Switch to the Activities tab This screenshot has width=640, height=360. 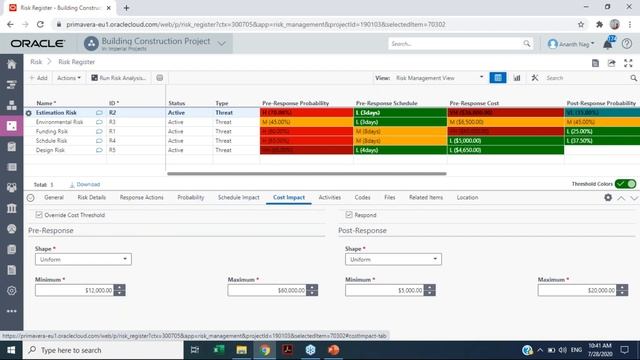(329, 197)
